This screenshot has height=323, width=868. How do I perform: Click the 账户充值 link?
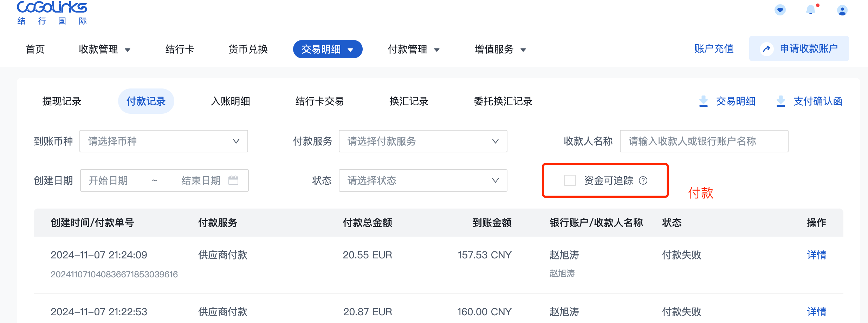(x=714, y=48)
